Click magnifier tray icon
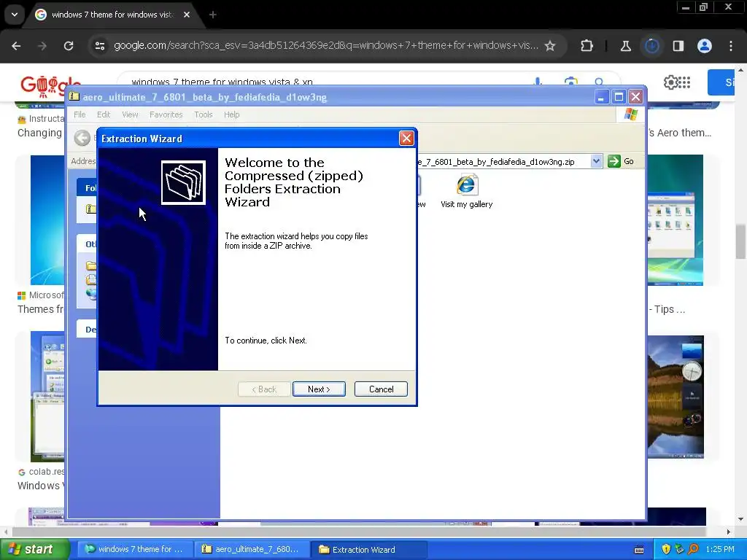 tap(693, 549)
